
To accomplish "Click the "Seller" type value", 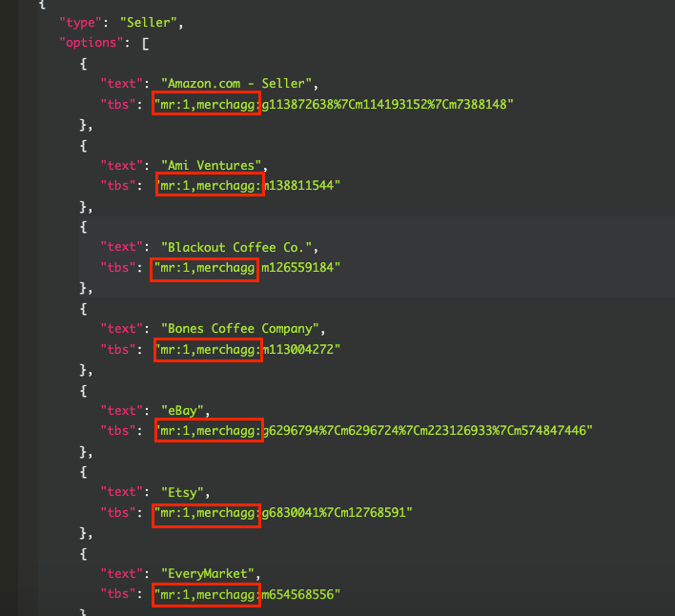I will pos(148,22).
